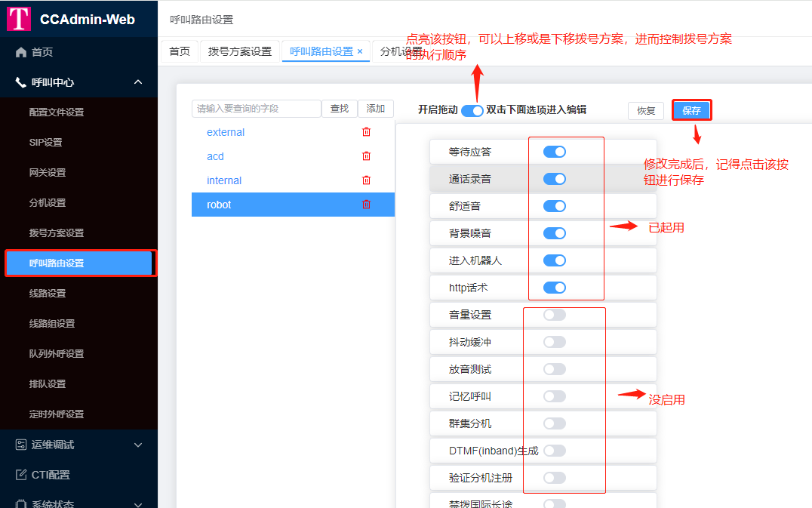Click the 运维调试 sidebar icon
812x508 pixels.
[19, 445]
